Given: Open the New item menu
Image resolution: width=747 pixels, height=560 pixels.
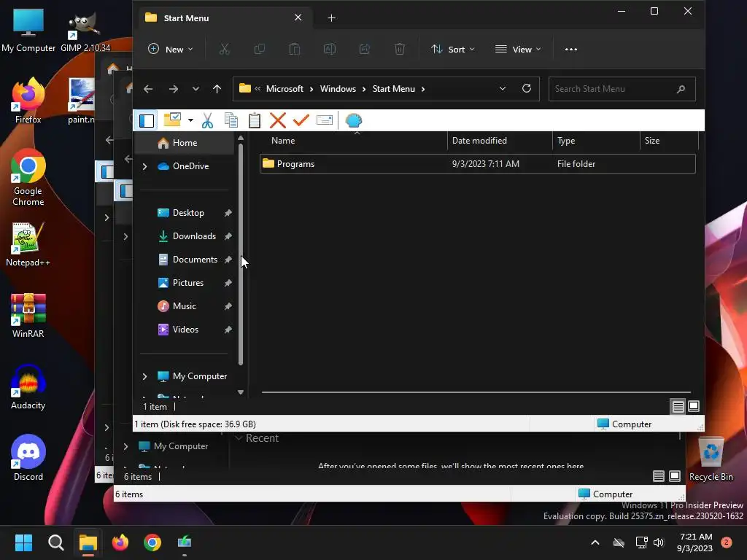Looking at the screenshot, I should [170, 49].
